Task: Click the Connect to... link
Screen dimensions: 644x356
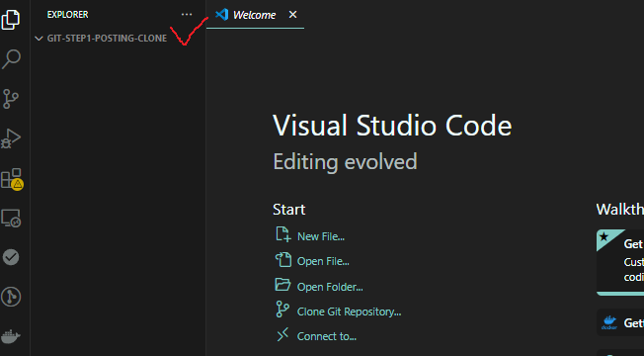Action: coord(327,336)
